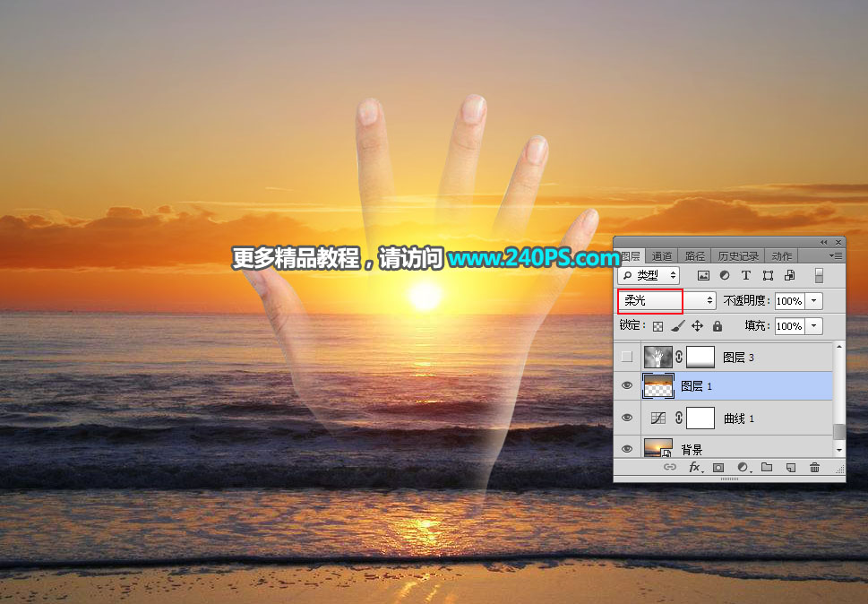Screen dimensions: 868x604
Task: Show the 图层 3 layer visibility
Action: pyautogui.click(x=626, y=356)
